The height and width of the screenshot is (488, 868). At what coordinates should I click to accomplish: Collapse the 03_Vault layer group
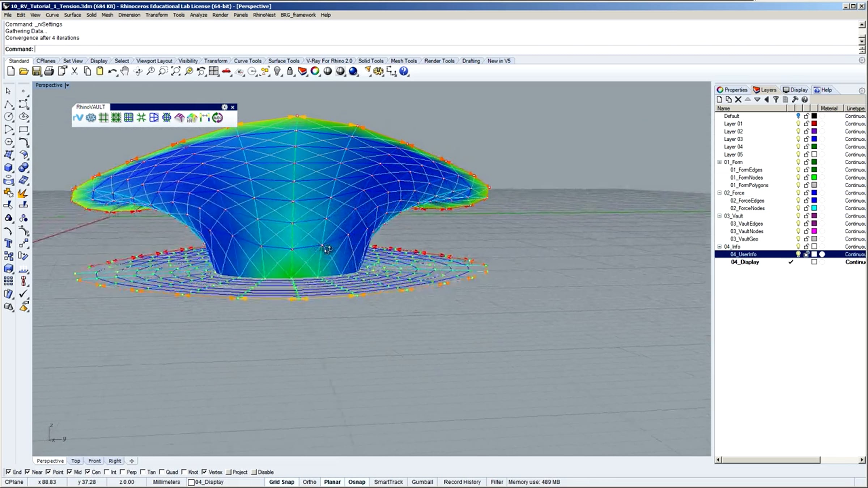[x=719, y=216]
